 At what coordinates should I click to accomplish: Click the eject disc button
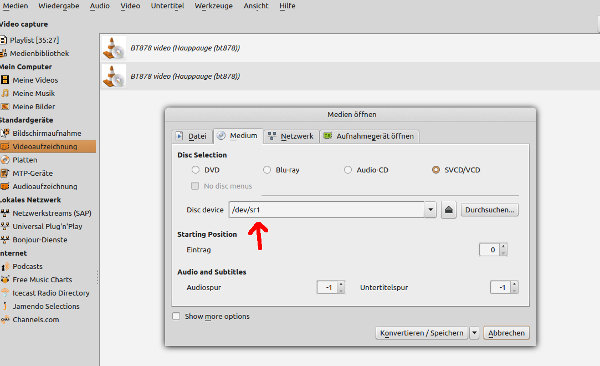(x=448, y=210)
